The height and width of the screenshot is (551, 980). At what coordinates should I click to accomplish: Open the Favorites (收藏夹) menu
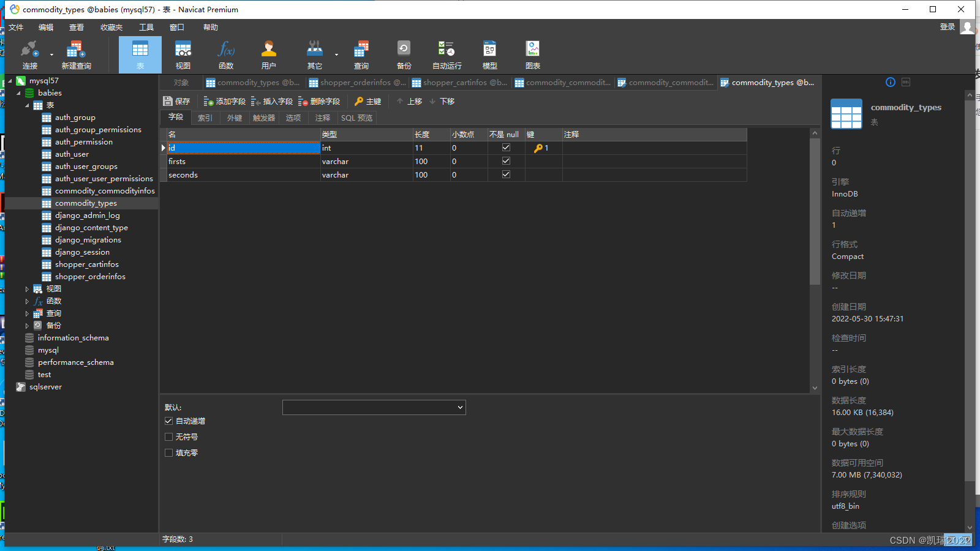pyautogui.click(x=111, y=28)
